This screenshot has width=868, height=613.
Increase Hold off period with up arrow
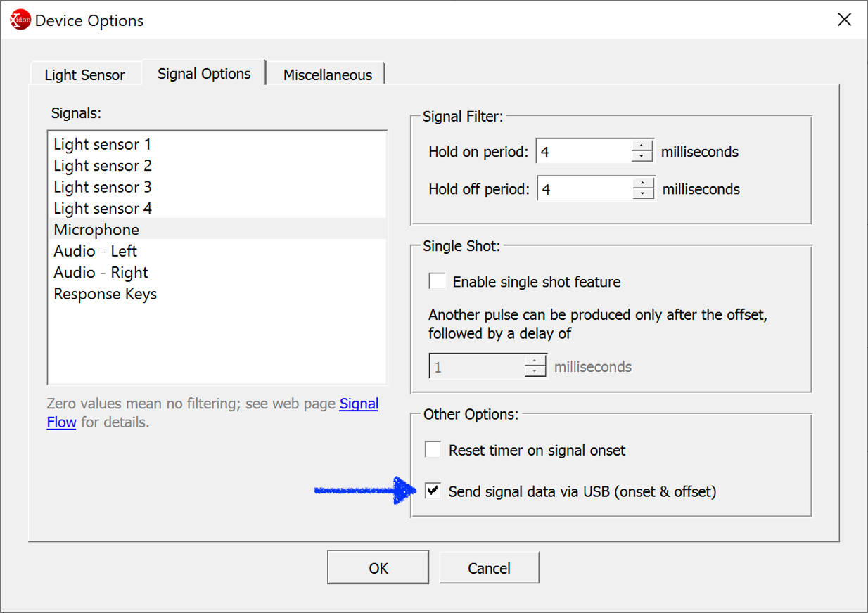(644, 183)
